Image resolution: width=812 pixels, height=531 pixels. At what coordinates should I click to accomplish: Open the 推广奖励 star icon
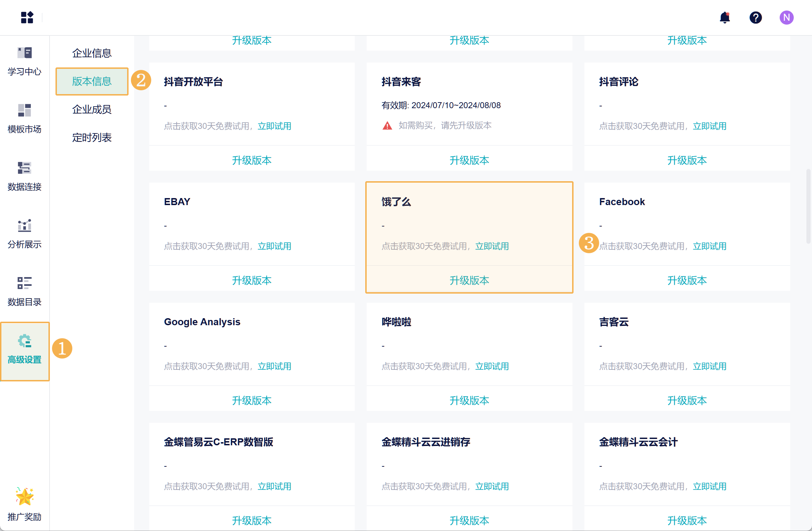[25, 497]
